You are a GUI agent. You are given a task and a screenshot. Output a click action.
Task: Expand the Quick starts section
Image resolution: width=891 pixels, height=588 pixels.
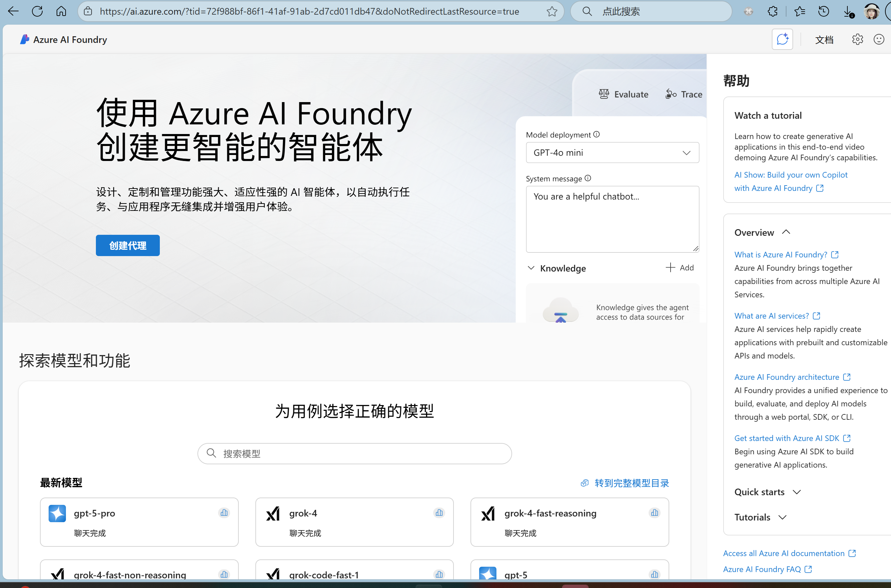point(797,492)
